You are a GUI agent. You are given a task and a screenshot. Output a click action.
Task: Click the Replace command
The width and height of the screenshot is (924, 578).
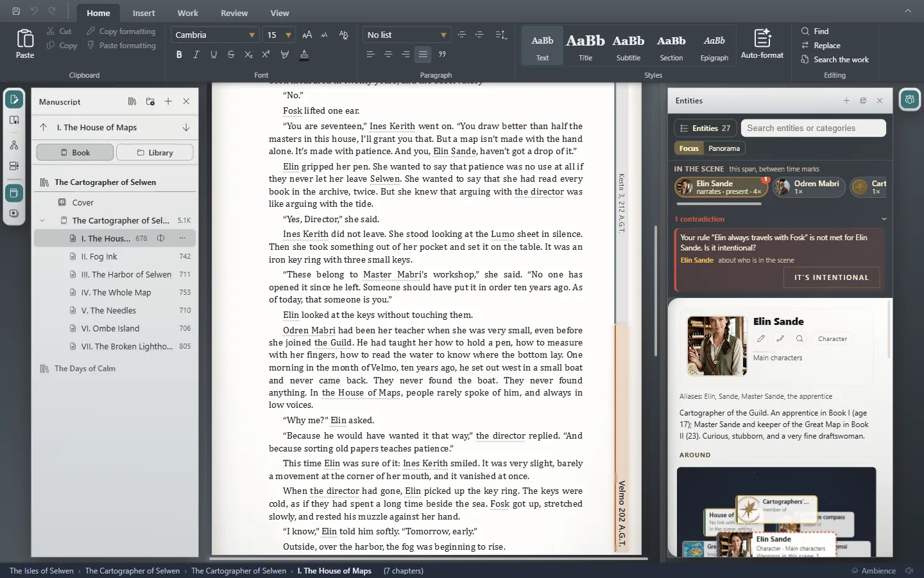click(x=821, y=46)
